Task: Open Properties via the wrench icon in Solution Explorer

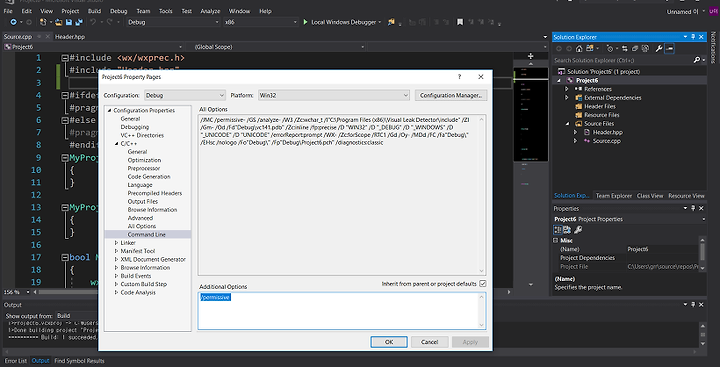Action: point(659,49)
